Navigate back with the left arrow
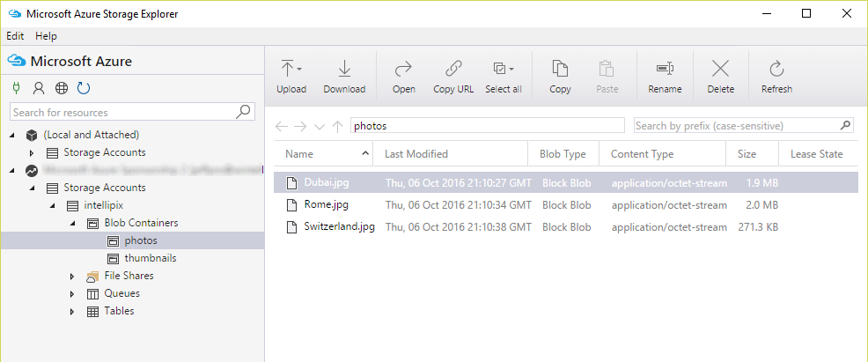 pyautogui.click(x=282, y=126)
